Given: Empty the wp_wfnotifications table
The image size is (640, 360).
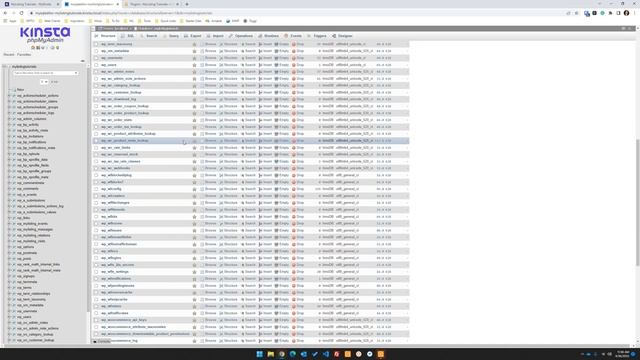Looking at the screenshot, I should (282, 279).
